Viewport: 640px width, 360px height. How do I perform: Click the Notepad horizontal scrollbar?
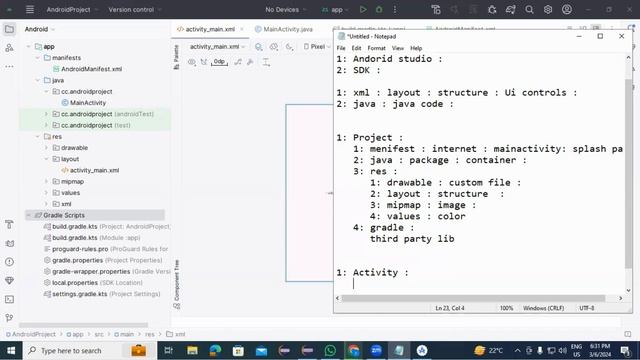coord(473,298)
